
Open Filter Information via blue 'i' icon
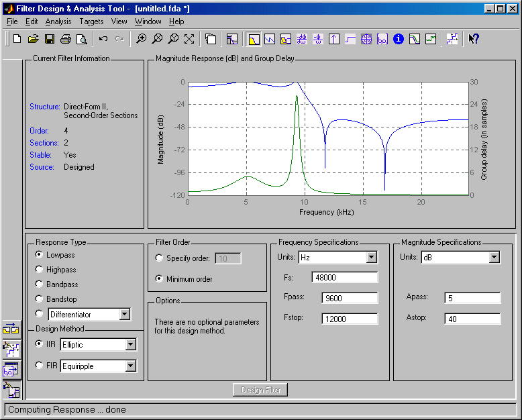point(399,39)
